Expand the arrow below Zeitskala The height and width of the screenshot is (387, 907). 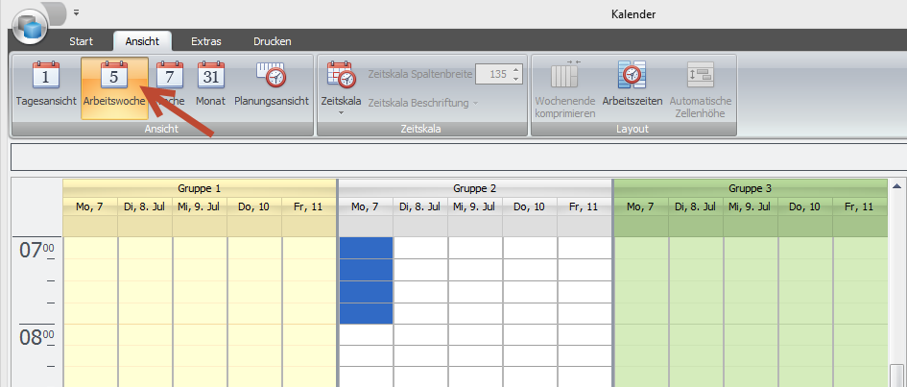341,112
